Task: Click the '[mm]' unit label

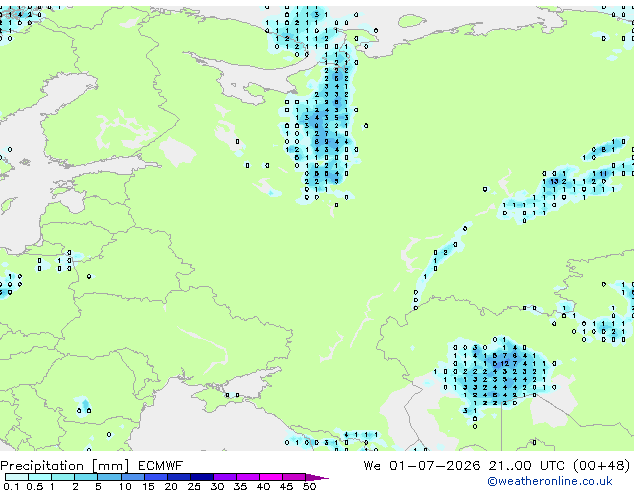Action: point(110,466)
